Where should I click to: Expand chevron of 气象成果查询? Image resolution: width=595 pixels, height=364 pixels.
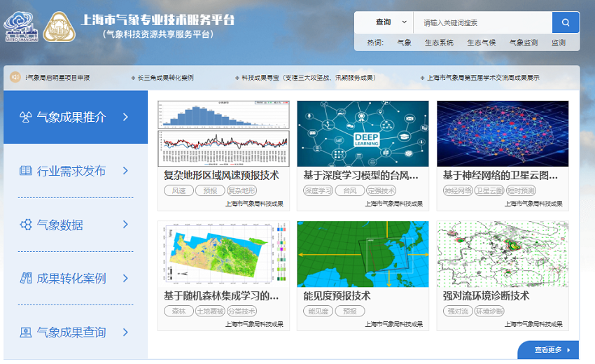pyautogui.click(x=125, y=332)
